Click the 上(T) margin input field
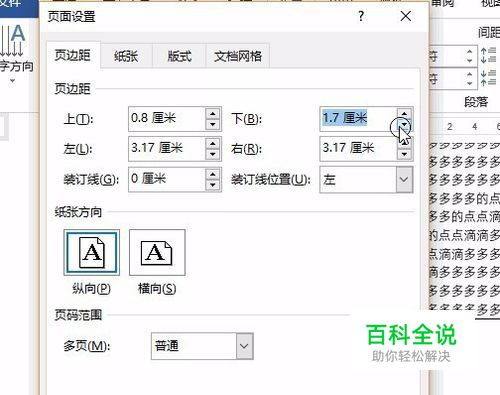This screenshot has height=395, width=500. [167, 119]
